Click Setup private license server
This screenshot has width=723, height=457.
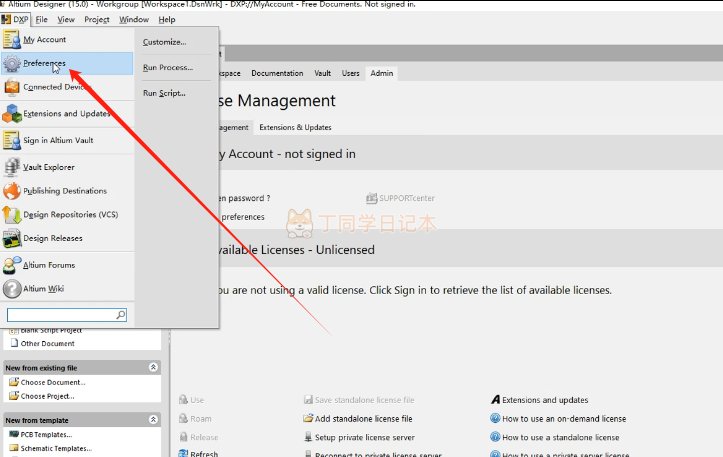(365, 437)
